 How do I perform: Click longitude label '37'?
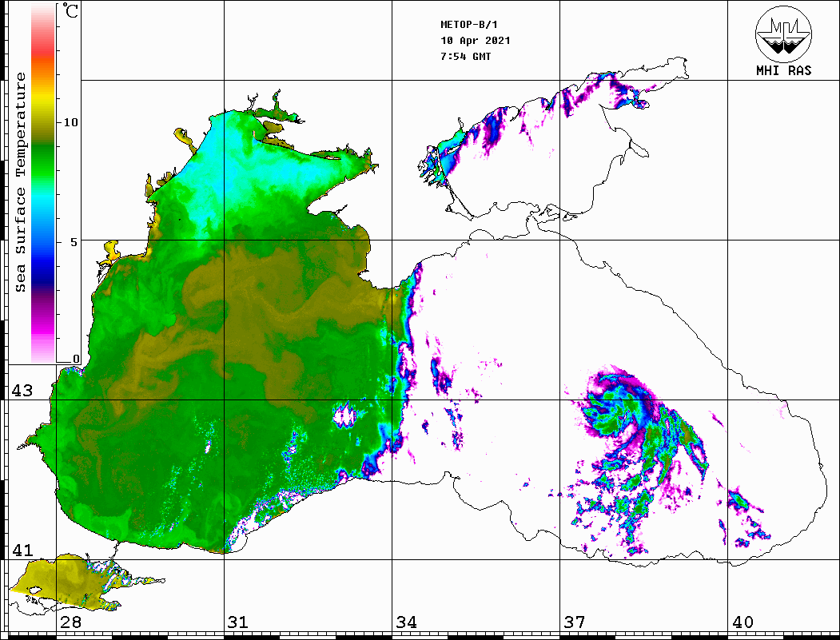click(x=575, y=622)
